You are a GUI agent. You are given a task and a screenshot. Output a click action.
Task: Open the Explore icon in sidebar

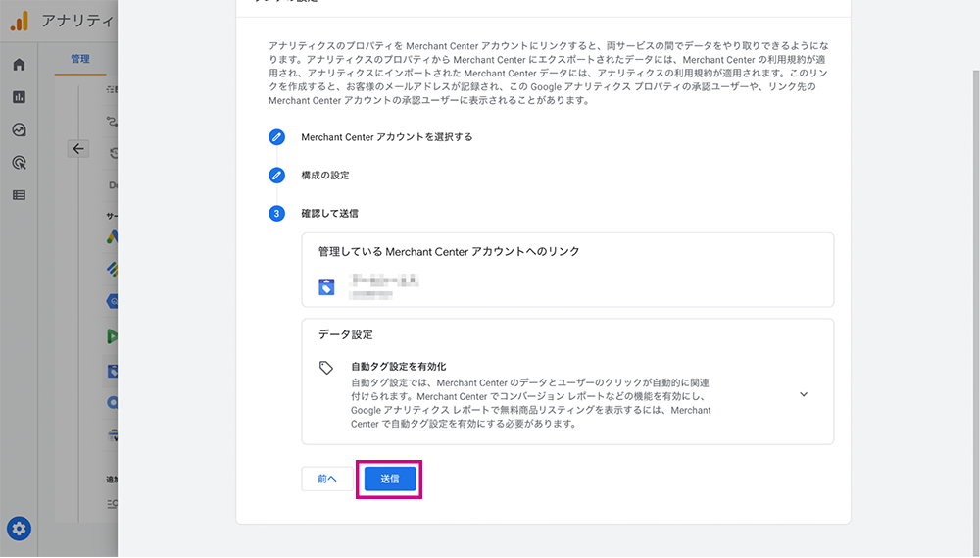20,129
